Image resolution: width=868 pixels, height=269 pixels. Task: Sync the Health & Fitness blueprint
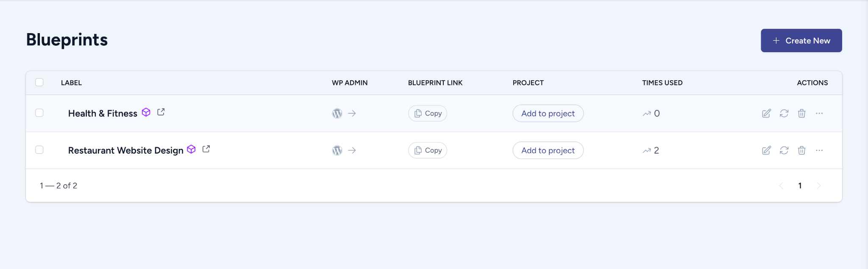tap(784, 113)
